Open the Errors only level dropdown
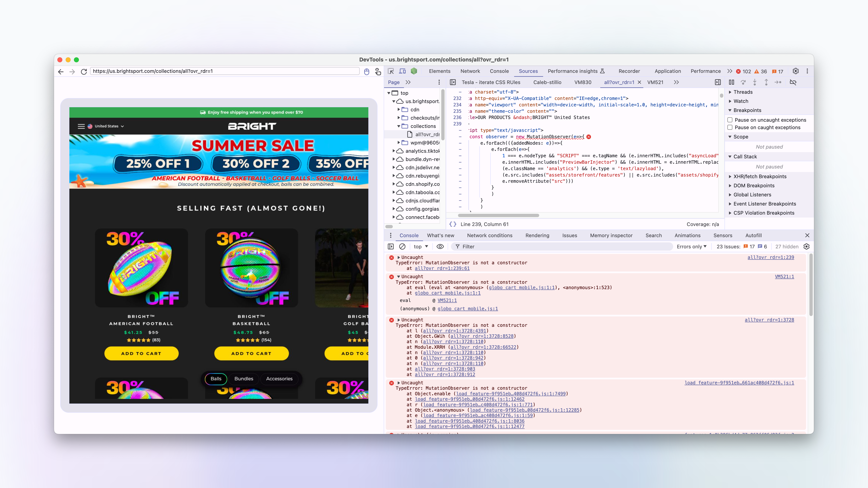Image resolution: width=868 pixels, height=488 pixels. coord(691,246)
